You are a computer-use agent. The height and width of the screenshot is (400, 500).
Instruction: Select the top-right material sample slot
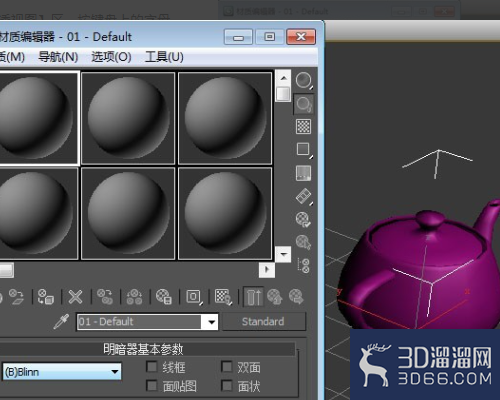tap(225, 118)
